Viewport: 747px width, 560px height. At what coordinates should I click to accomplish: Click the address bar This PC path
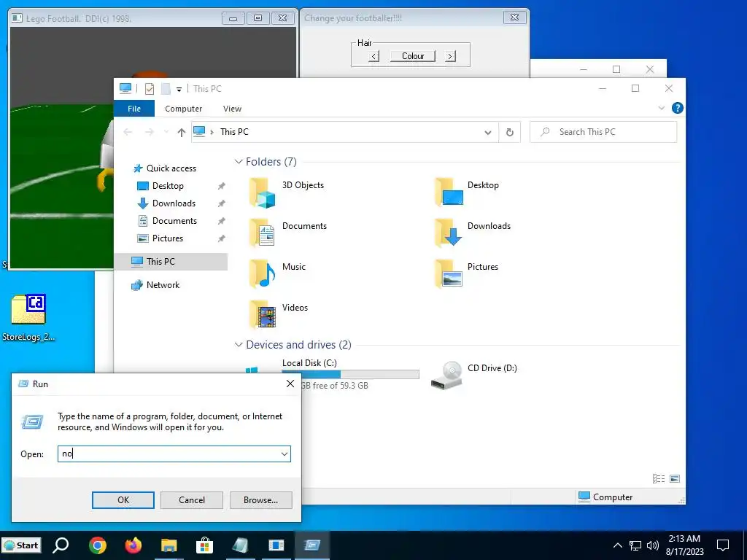pos(234,132)
